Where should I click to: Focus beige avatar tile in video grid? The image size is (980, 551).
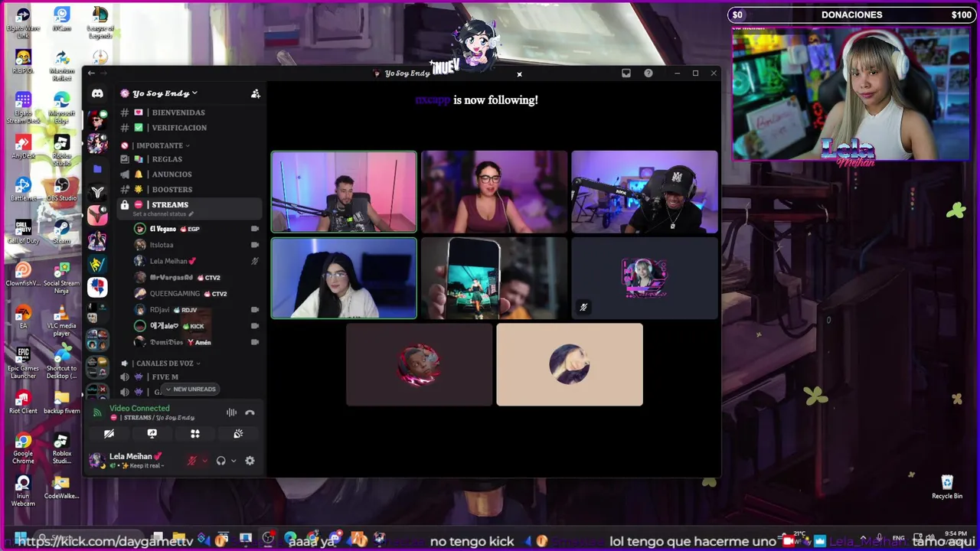tap(570, 364)
